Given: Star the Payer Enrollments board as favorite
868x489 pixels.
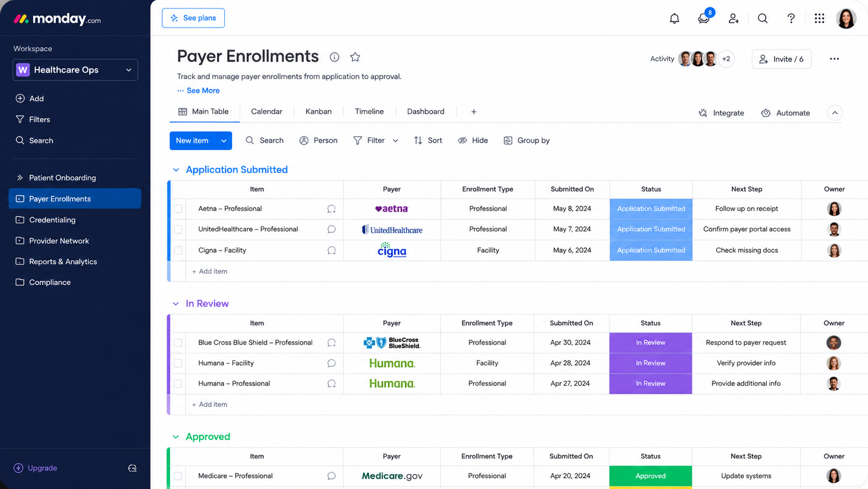Looking at the screenshot, I should [355, 57].
